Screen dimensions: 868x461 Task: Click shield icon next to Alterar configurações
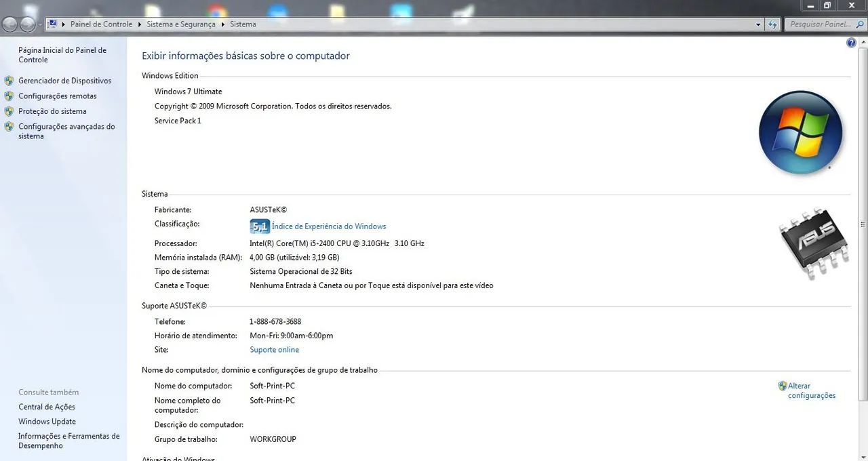coord(783,386)
